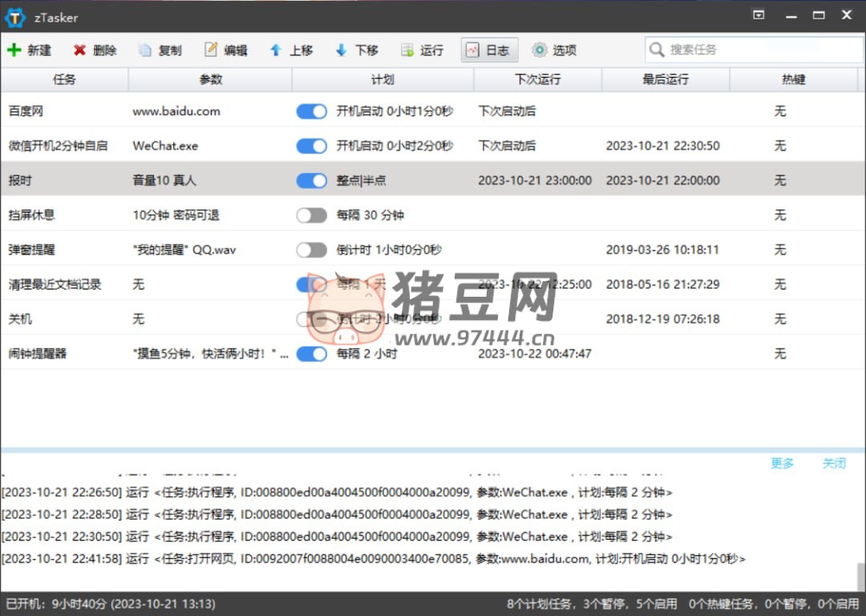Click the 0个热键任务 status bar summary

tap(774, 604)
